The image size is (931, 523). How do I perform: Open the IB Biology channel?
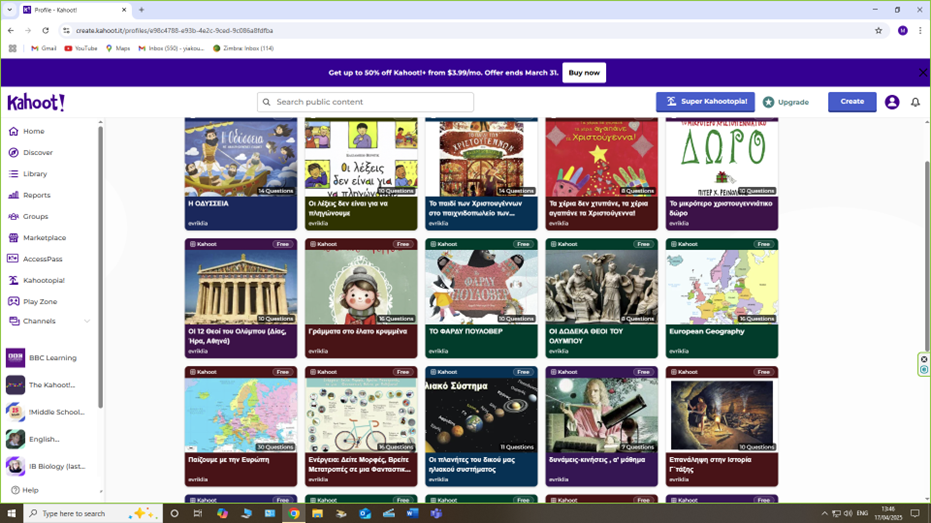57,467
